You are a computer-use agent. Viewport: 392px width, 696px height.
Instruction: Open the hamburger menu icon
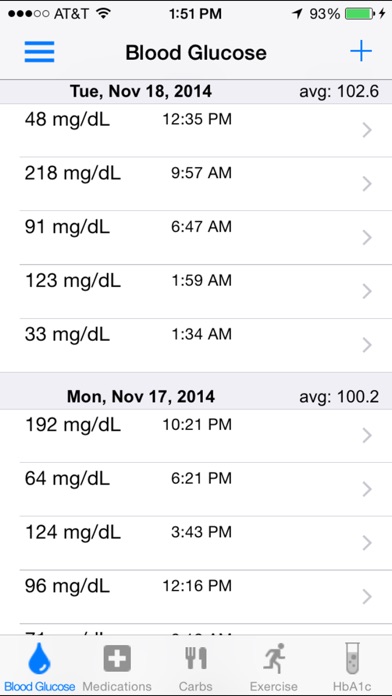click(40, 52)
